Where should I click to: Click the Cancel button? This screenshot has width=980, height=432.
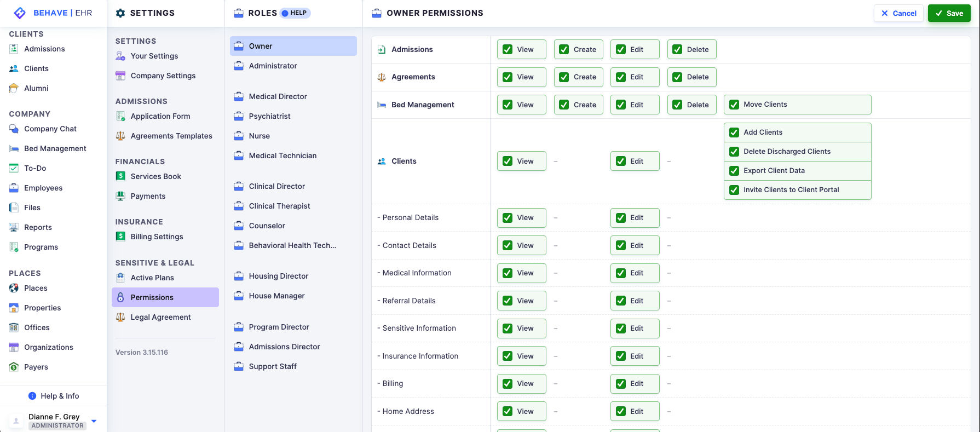pos(898,13)
